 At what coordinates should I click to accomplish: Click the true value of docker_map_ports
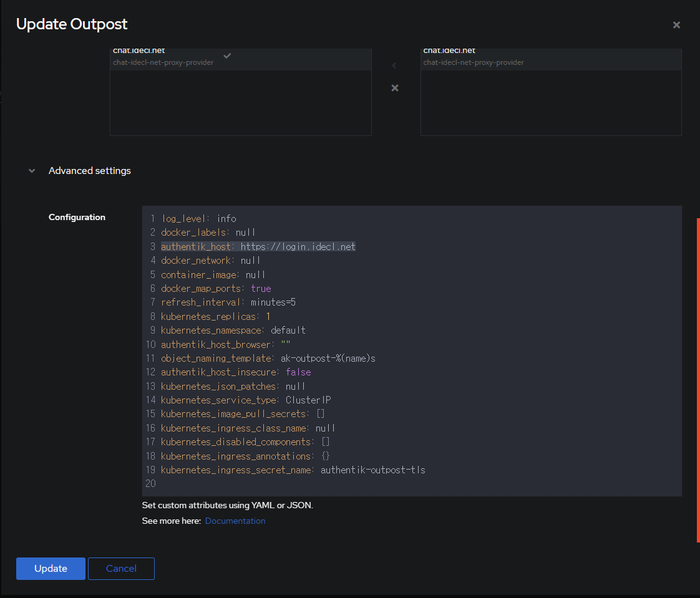point(261,289)
